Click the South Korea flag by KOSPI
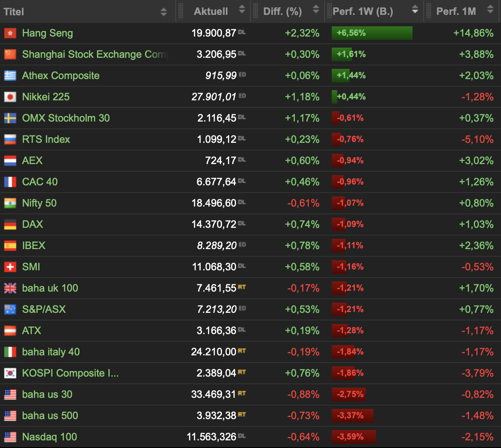Viewport: 501px width, 448px height. click(x=10, y=373)
